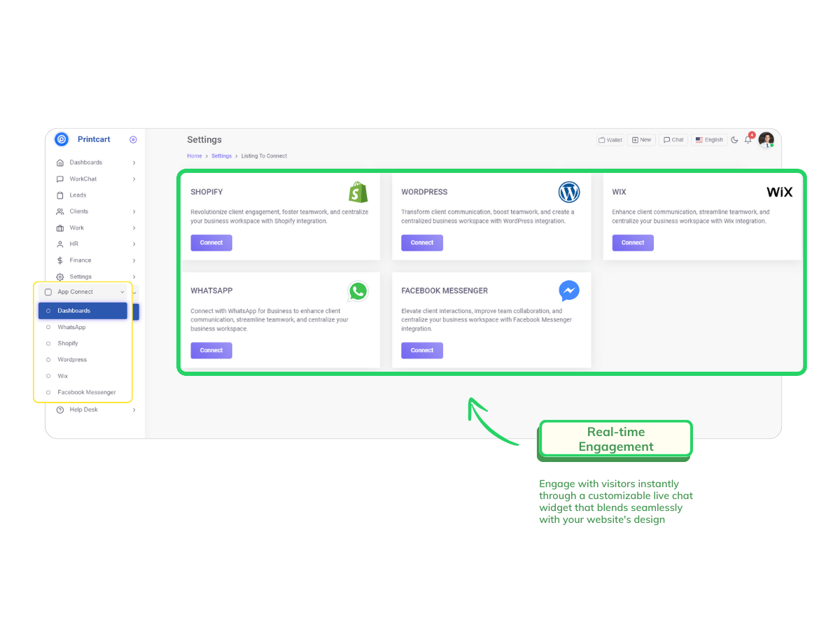The image size is (840, 630).
Task: Click the HR person icon
Action: pyautogui.click(x=60, y=244)
